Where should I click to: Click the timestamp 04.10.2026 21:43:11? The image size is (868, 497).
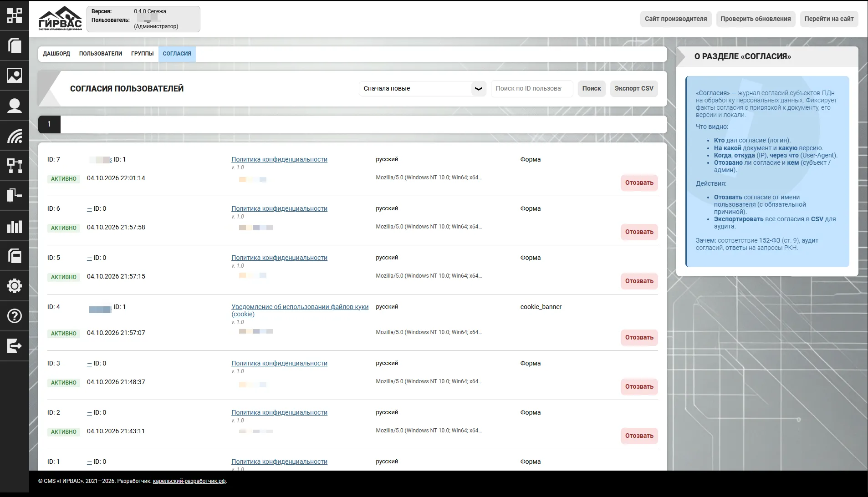[x=116, y=431]
